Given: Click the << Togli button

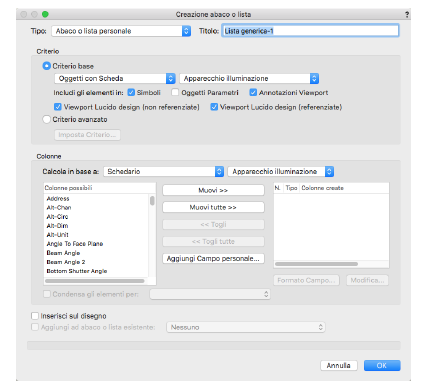Looking at the screenshot, I should [x=213, y=224].
